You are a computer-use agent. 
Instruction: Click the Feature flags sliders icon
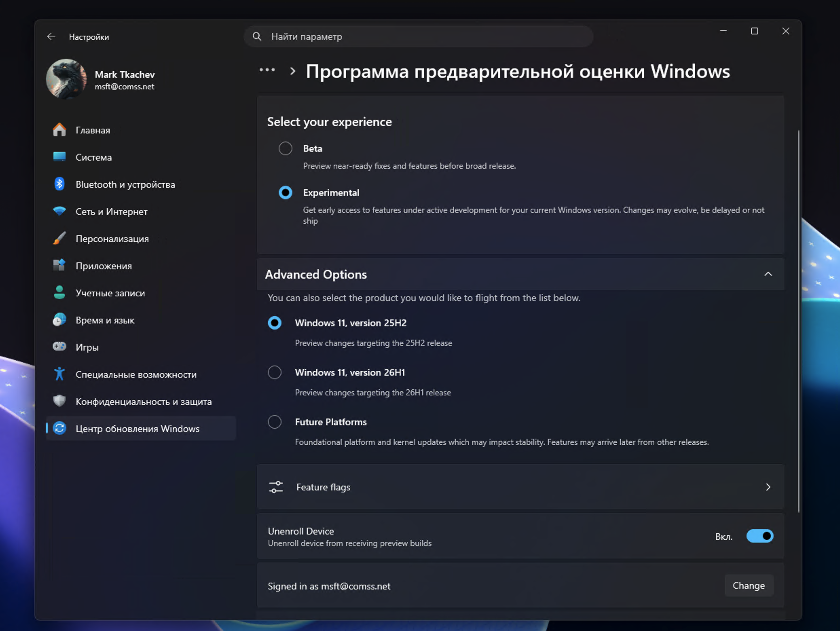tap(276, 487)
